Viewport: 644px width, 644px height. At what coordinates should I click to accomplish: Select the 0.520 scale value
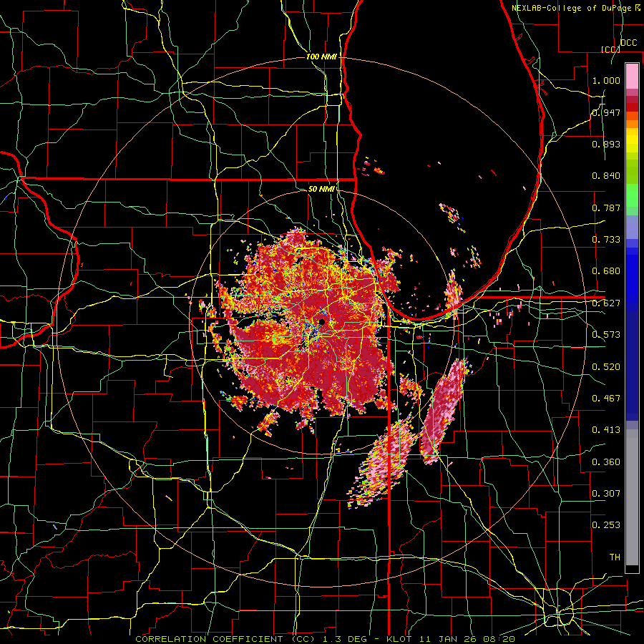point(606,367)
